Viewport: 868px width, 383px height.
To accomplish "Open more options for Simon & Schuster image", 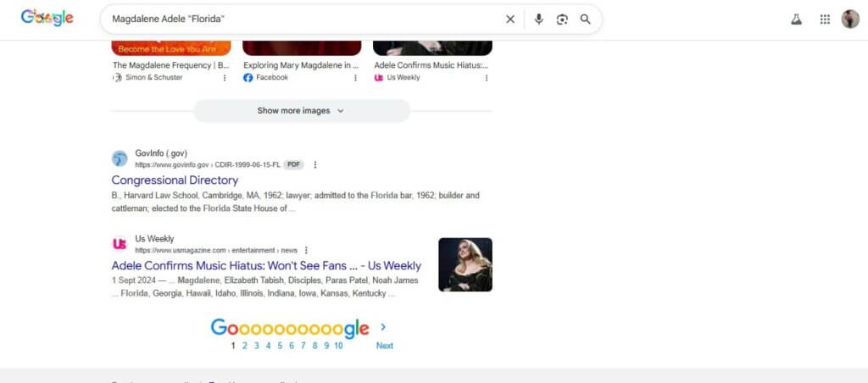I will coord(225,77).
